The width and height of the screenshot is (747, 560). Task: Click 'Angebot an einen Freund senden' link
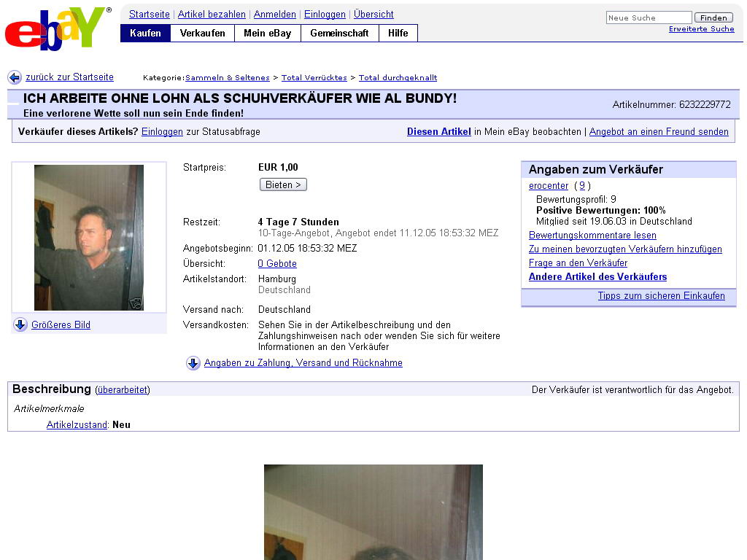pos(659,132)
